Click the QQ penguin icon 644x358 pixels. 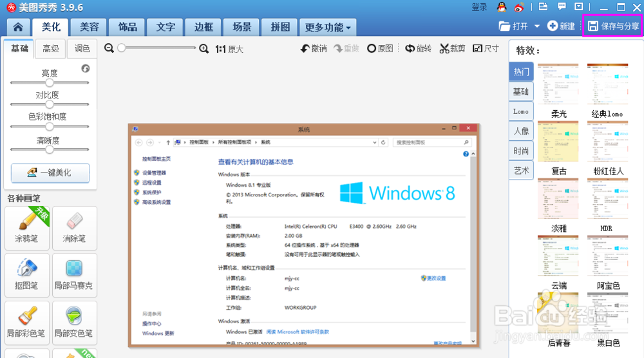(x=502, y=7)
